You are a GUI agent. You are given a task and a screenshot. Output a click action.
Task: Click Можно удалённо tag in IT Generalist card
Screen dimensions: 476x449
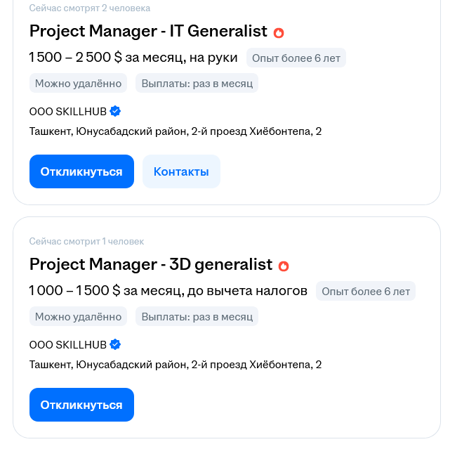[78, 83]
